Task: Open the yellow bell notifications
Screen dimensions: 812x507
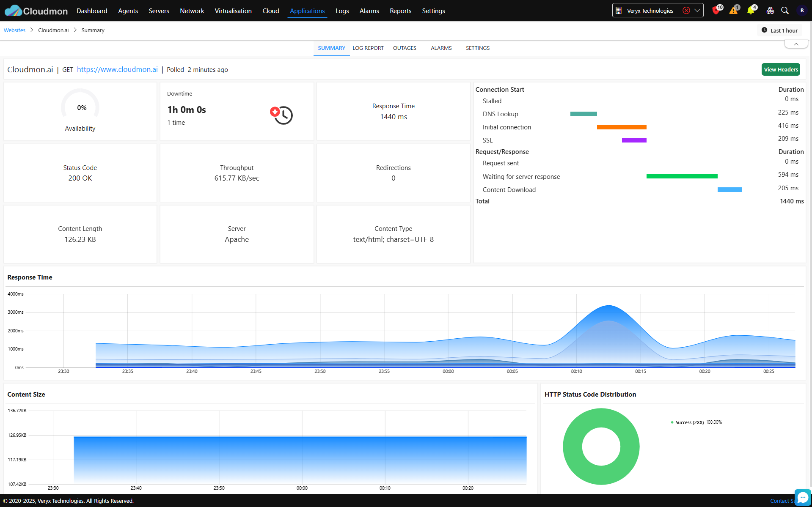Action: coord(751,11)
